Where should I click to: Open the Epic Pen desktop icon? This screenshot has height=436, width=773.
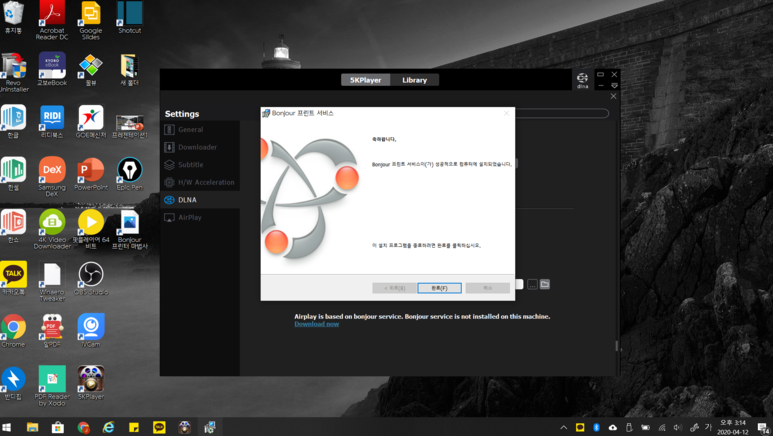(x=130, y=174)
